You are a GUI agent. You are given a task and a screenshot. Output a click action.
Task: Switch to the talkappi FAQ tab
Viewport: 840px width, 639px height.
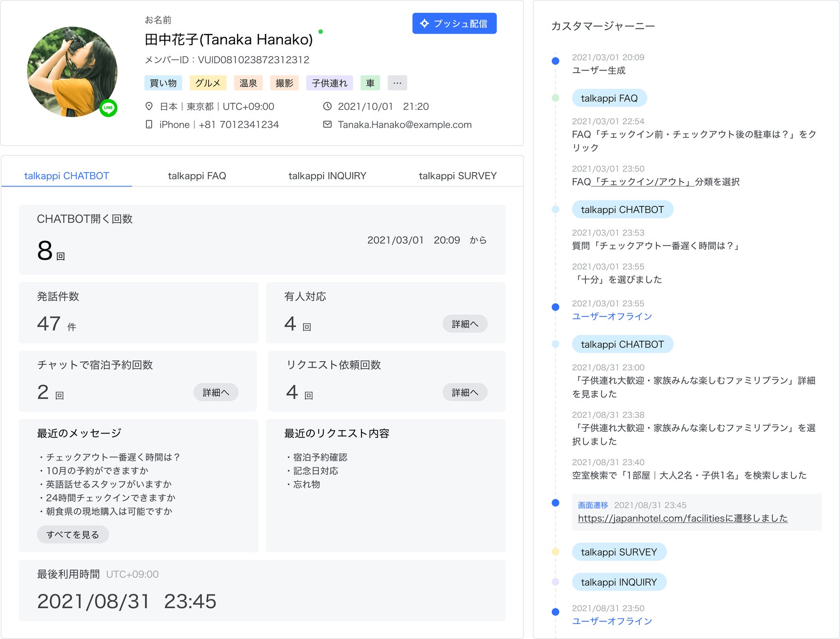pos(197,176)
